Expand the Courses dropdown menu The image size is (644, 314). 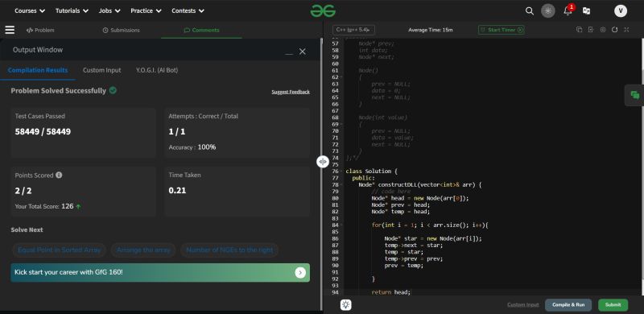[30, 11]
